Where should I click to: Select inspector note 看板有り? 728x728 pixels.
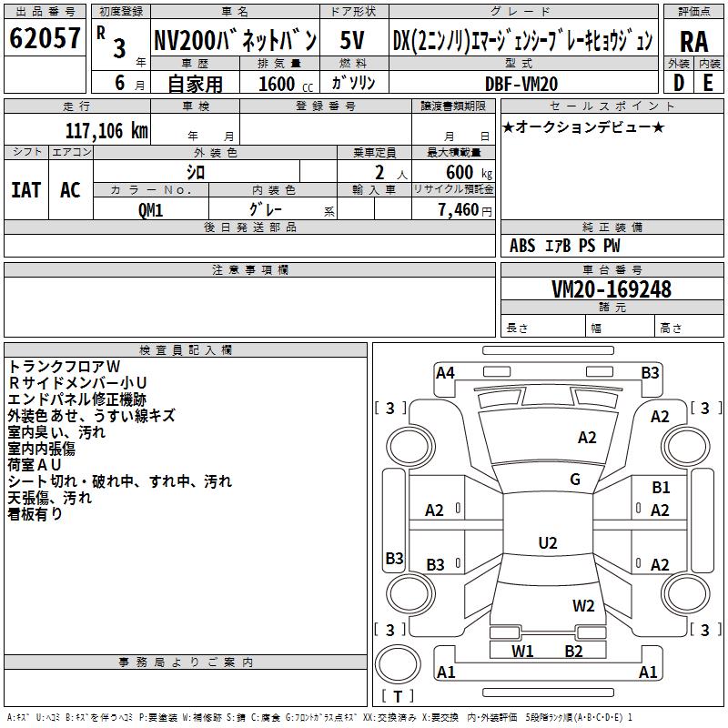click(x=35, y=514)
